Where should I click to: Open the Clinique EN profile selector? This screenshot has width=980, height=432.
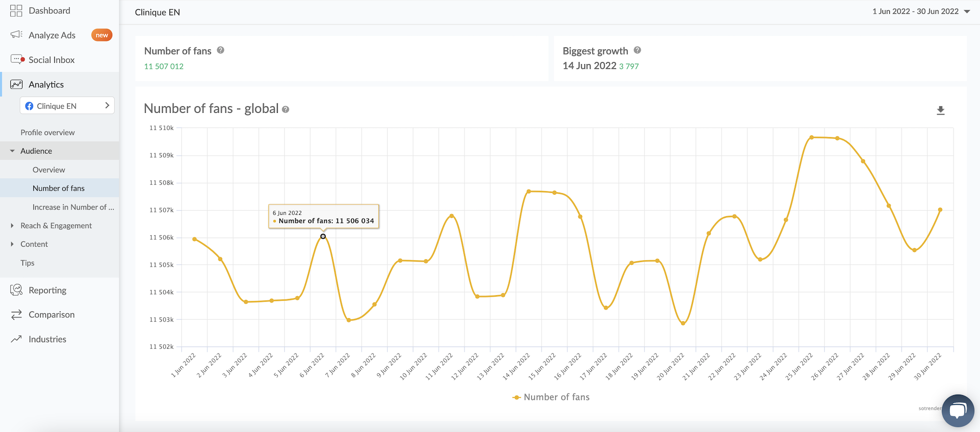(67, 106)
